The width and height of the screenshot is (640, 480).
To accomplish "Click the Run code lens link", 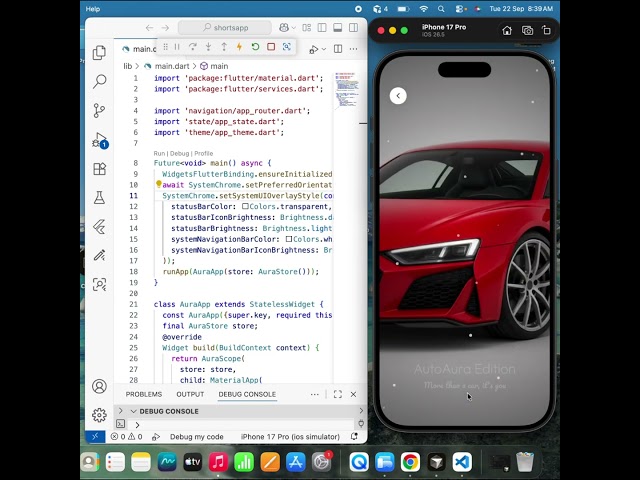I will [159, 153].
